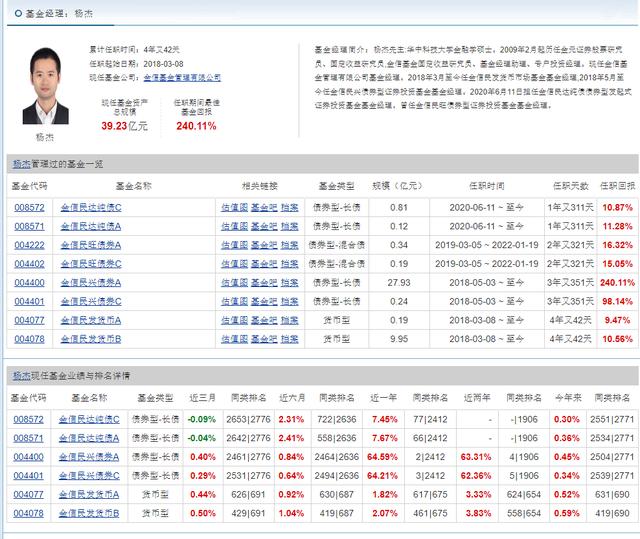Open 金信民兴债券C in managed funds list

(91, 302)
